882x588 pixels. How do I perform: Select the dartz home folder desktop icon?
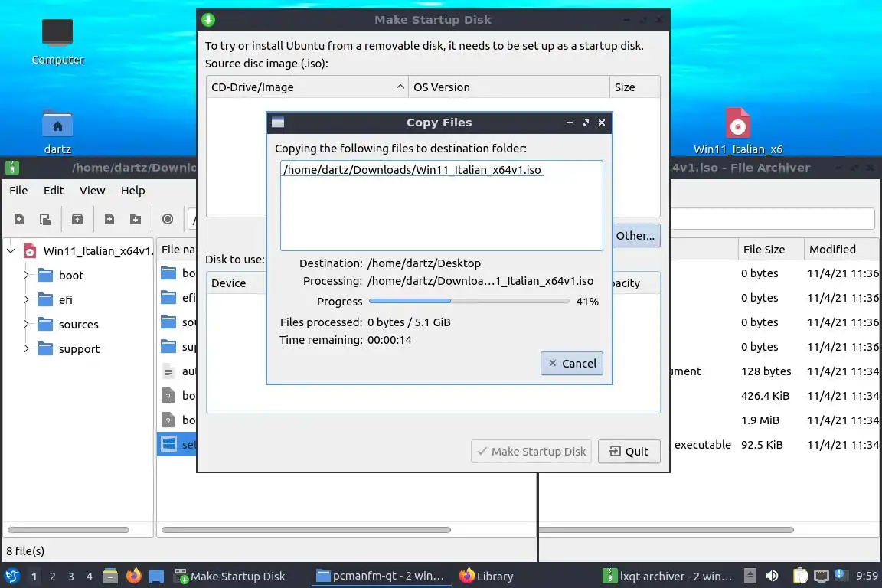[57, 132]
